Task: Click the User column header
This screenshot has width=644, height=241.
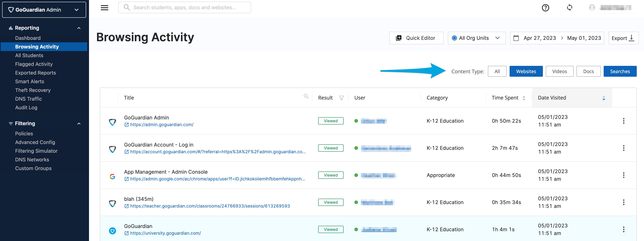Action: (x=359, y=98)
